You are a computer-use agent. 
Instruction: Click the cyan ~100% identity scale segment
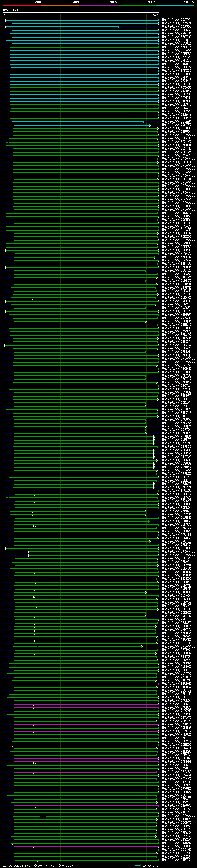[x=175, y=6]
